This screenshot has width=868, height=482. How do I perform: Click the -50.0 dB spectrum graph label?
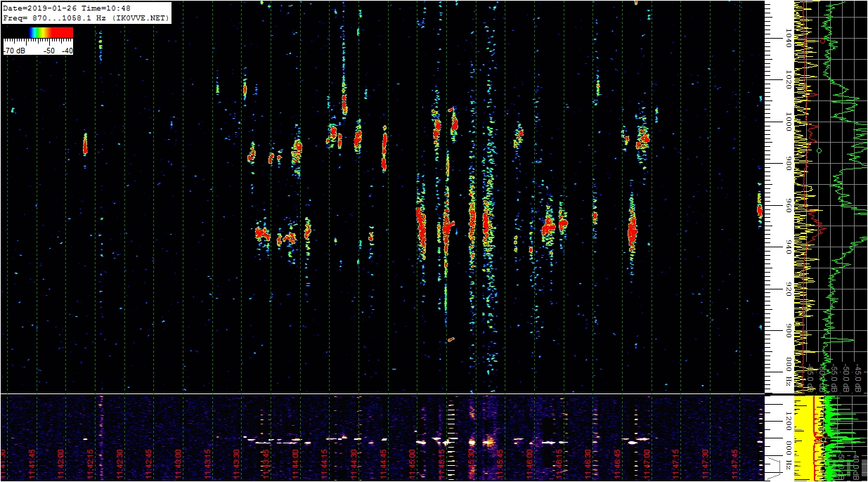pyautogui.click(x=847, y=377)
